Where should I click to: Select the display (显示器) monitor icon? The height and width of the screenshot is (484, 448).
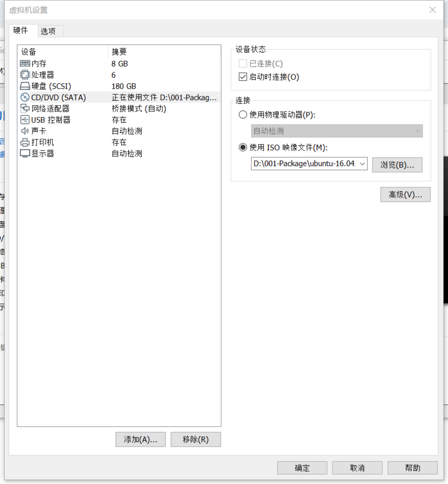click(25, 153)
